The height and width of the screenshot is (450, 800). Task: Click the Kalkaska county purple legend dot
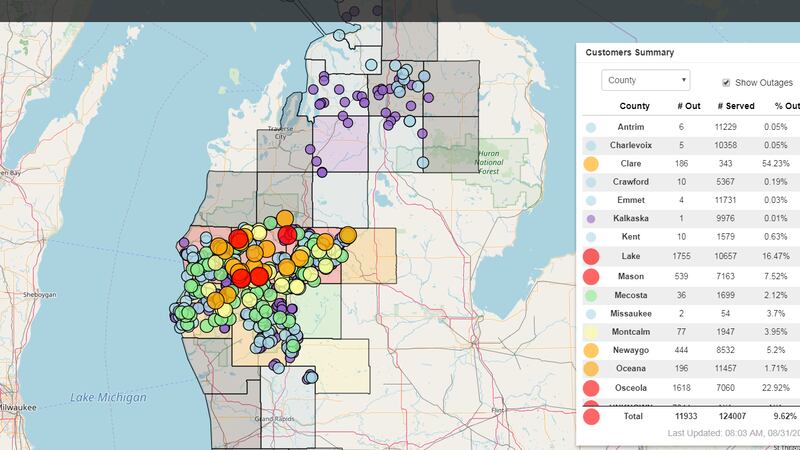coord(591,219)
